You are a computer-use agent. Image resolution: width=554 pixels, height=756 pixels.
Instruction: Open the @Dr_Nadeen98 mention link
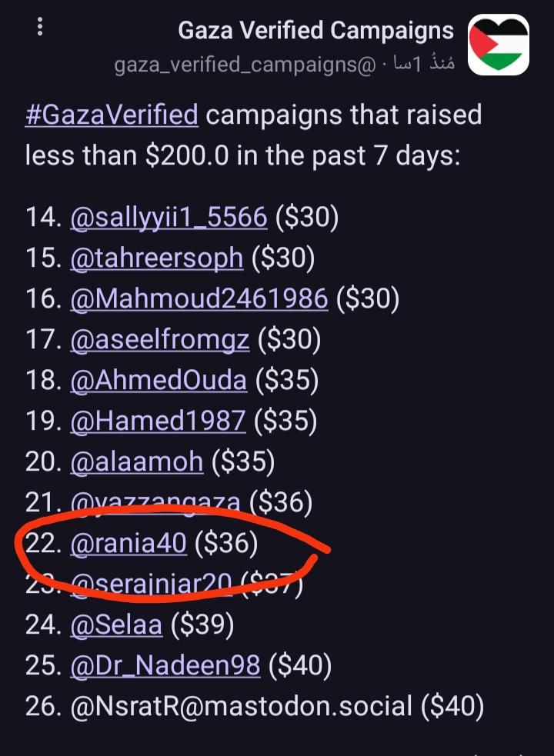coord(165,666)
